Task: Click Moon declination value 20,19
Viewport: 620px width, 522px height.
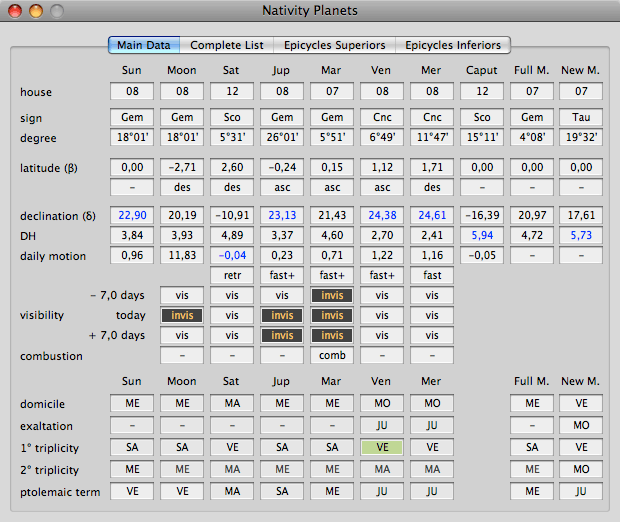Action: [182, 216]
